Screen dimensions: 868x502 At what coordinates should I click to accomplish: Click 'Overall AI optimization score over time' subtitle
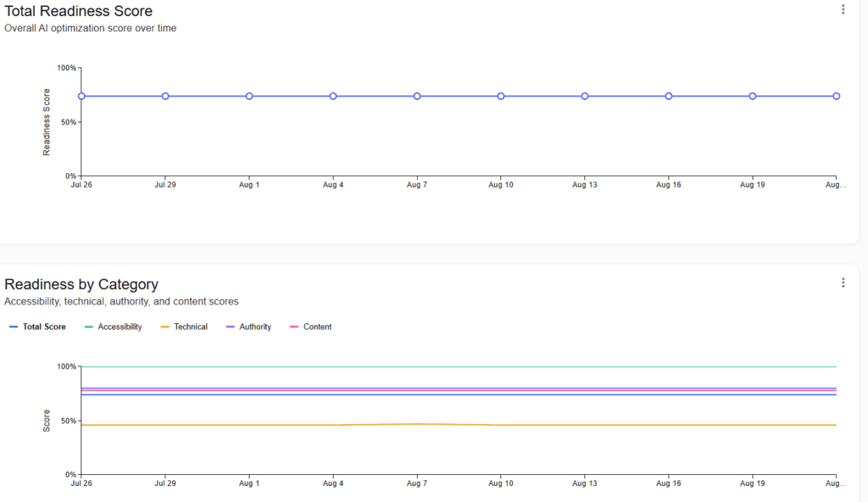click(x=90, y=28)
